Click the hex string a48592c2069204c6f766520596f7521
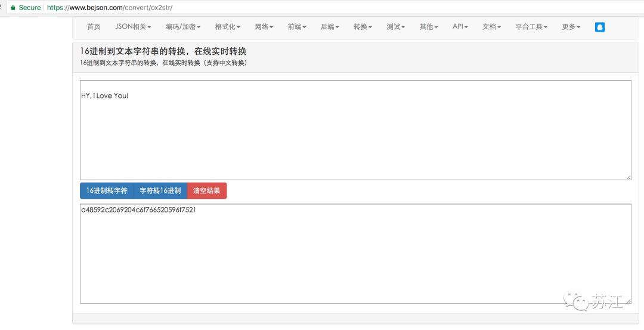Screen dimensions: 644x330 tap(138, 210)
